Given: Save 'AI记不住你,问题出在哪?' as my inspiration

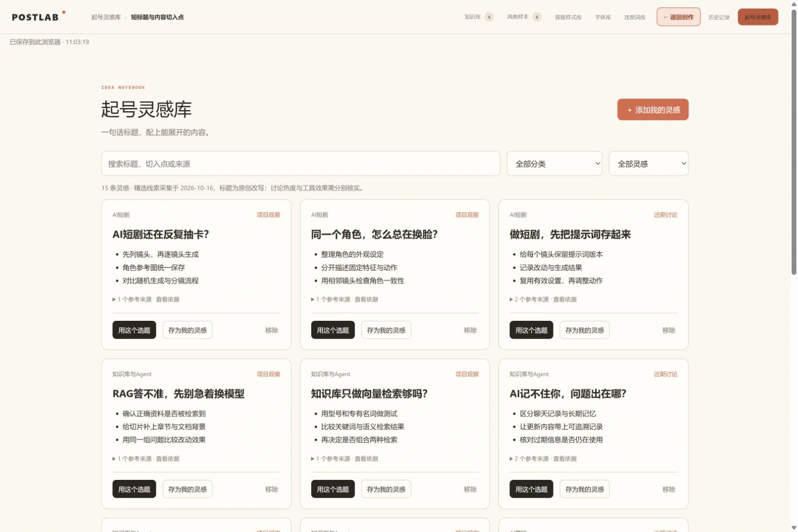Looking at the screenshot, I should pos(585,489).
